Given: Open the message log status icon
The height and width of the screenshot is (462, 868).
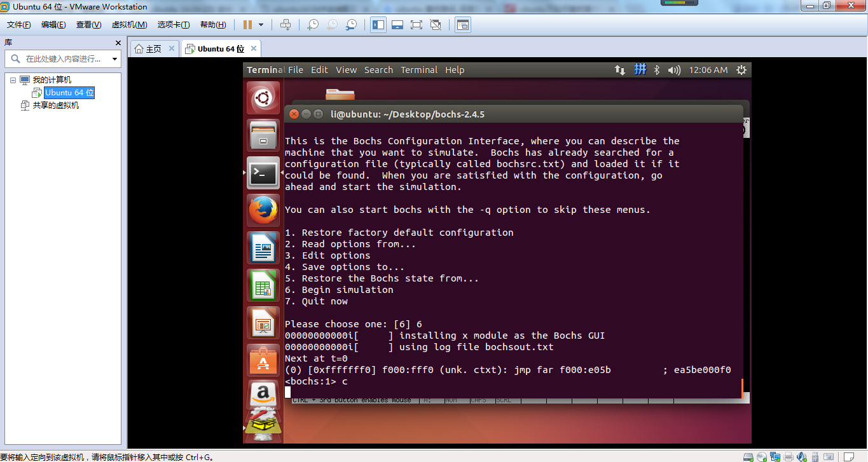Looking at the screenshot, I should pos(849,457).
